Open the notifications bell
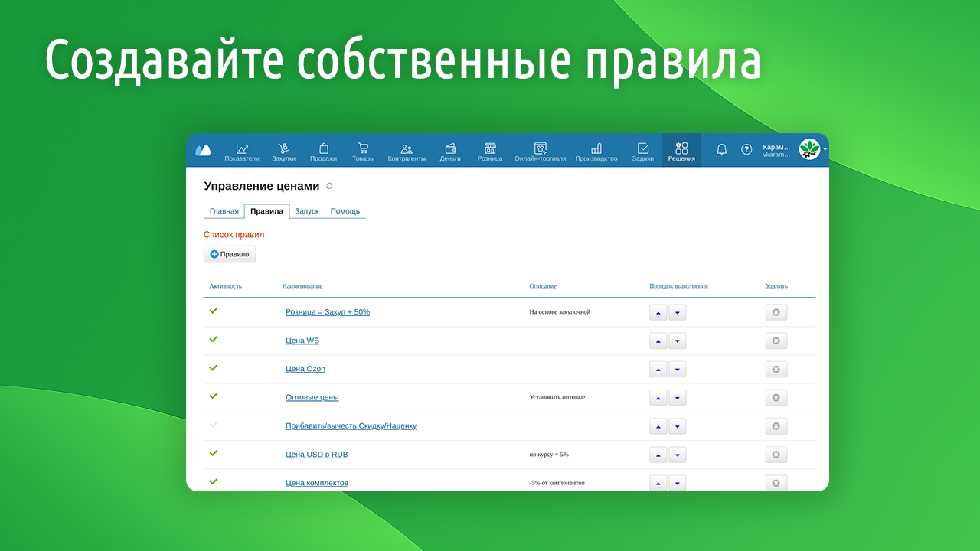Image resolution: width=980 pixels, height=551 pixels. [x=721, y=149]
